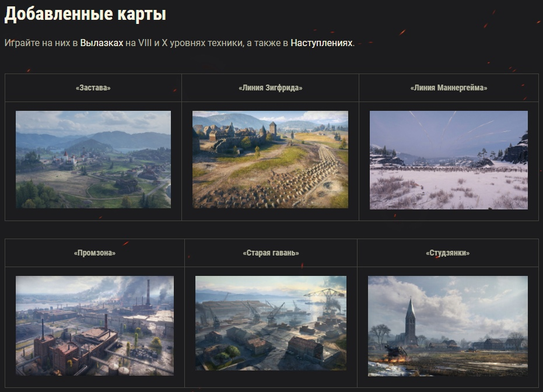This screenshot has width=543, height=392.
Task: Click the «Студзянки» map thumbnail
Action: 448,325
